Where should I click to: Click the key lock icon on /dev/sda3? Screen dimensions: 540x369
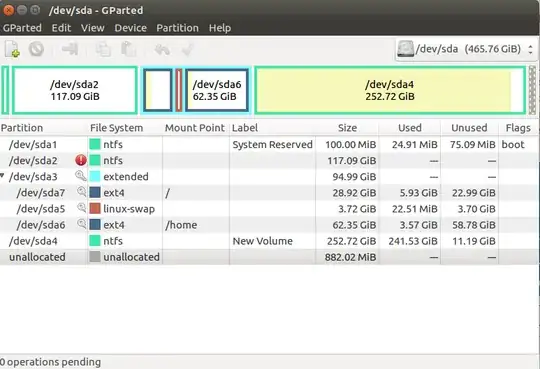tap(81, 176)
